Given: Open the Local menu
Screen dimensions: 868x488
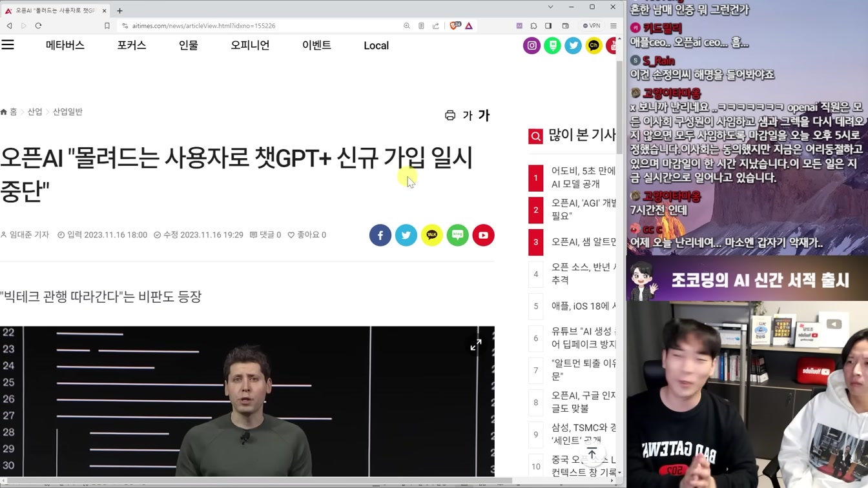Looking at the screenshot, I should click(x=376, y=46).
